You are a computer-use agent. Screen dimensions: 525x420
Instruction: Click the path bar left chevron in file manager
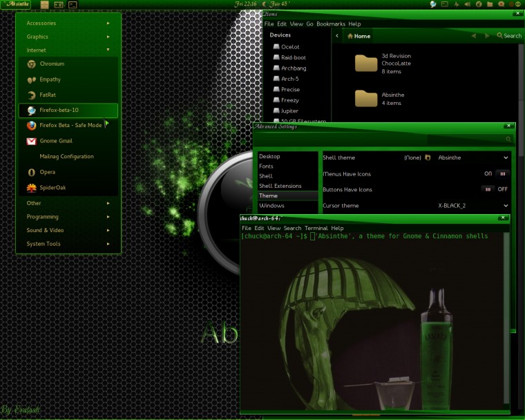pos(337,36)
